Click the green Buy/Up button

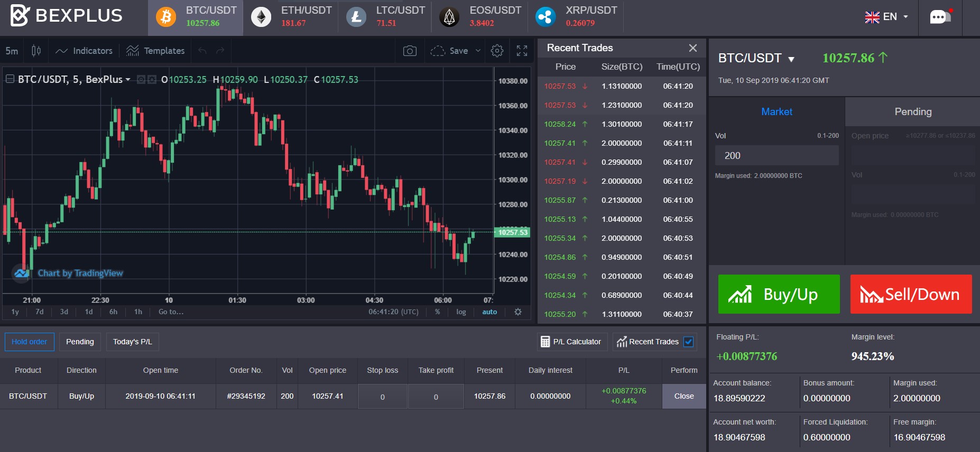pyautogui.click(x=779, y=294)
